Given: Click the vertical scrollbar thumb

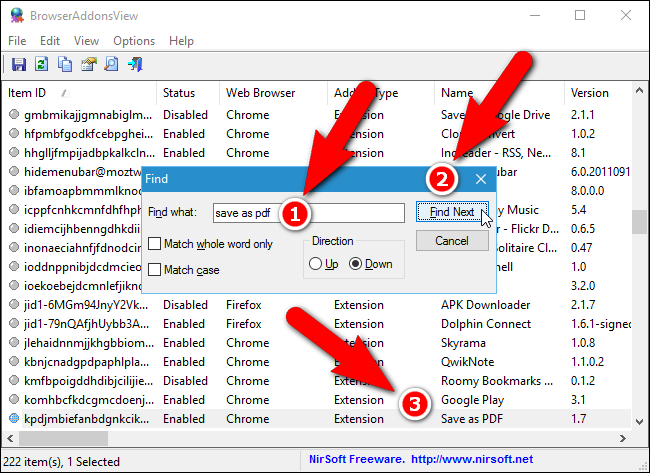Looking at the screenshot, I should point(639,222).
